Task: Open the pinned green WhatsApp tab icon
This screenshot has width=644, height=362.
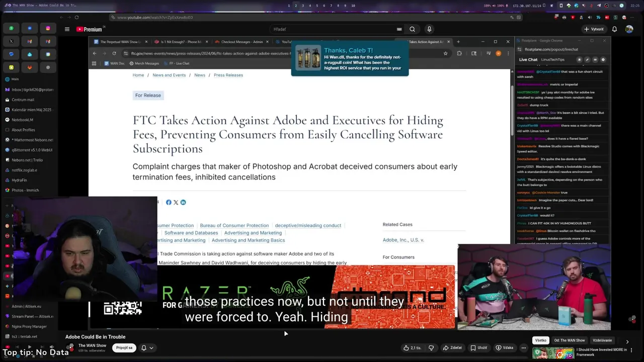Action: coord(11,28)
